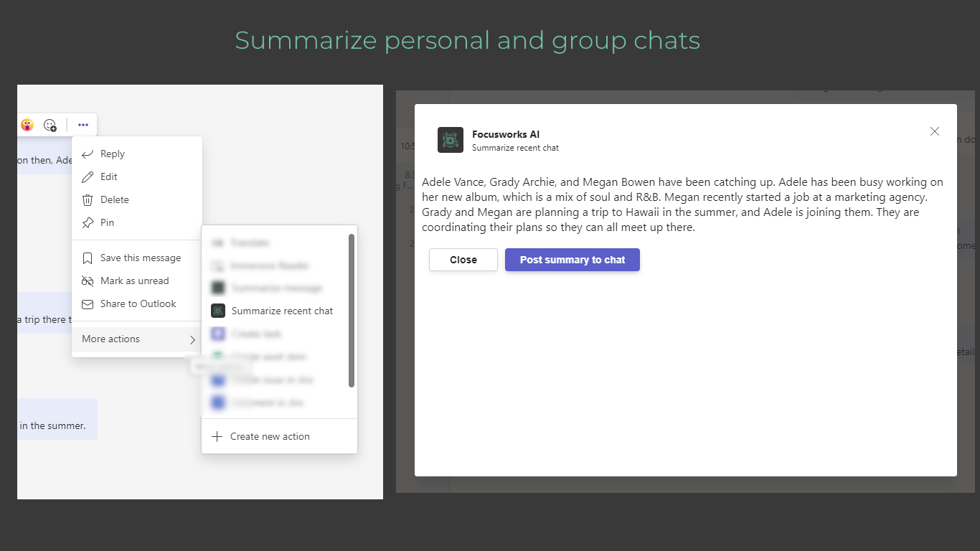The height and width of the screenshot is (551, 980).
Task: Click the Reply arrow icon
Action: 88,154
